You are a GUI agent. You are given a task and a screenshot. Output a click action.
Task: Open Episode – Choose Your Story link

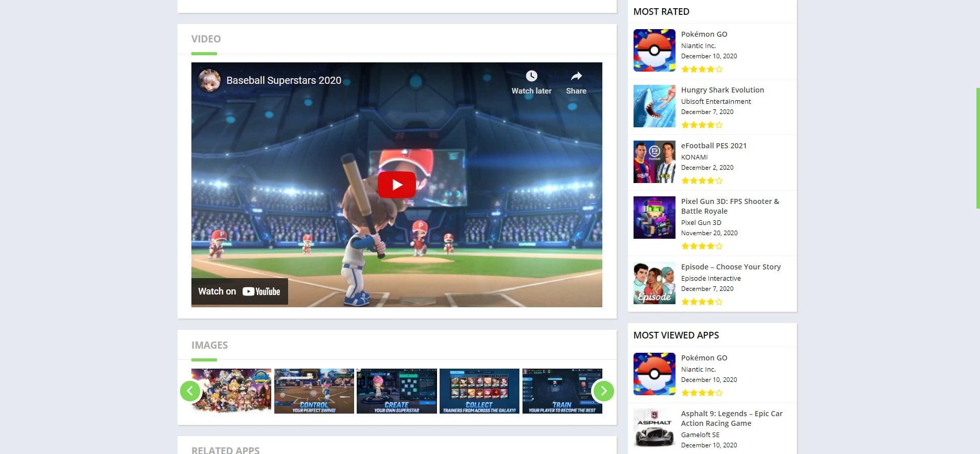[731, 267]
